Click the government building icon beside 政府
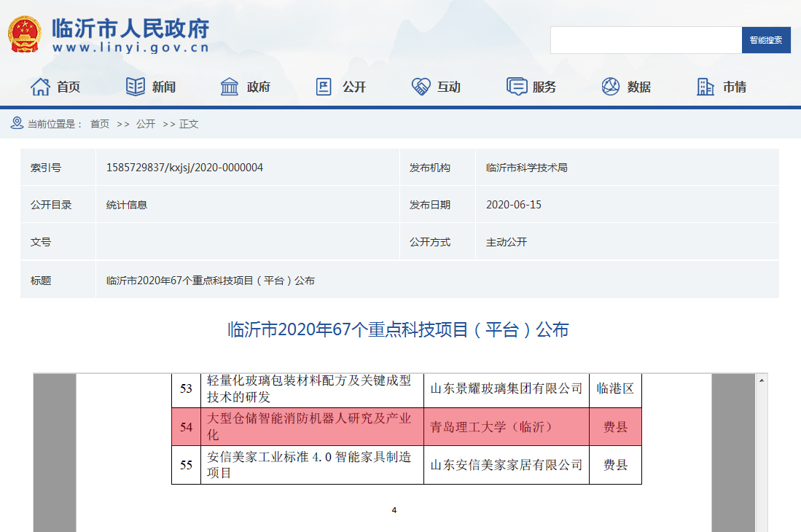Image resolution: width=801 pixels, height=532 pixels. (230, 87)
